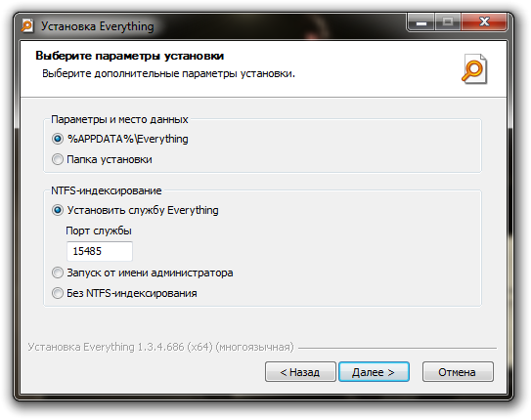
Task: Click the Порт службы label
Action: click(99, 231)
